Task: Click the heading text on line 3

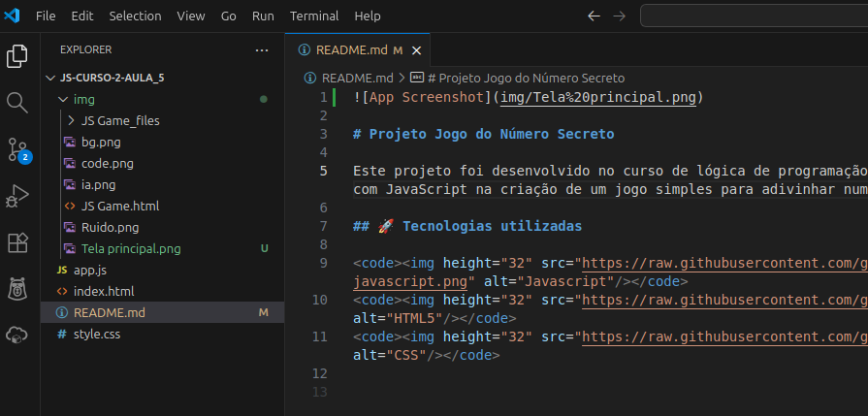Action: [x=483, y=134]
